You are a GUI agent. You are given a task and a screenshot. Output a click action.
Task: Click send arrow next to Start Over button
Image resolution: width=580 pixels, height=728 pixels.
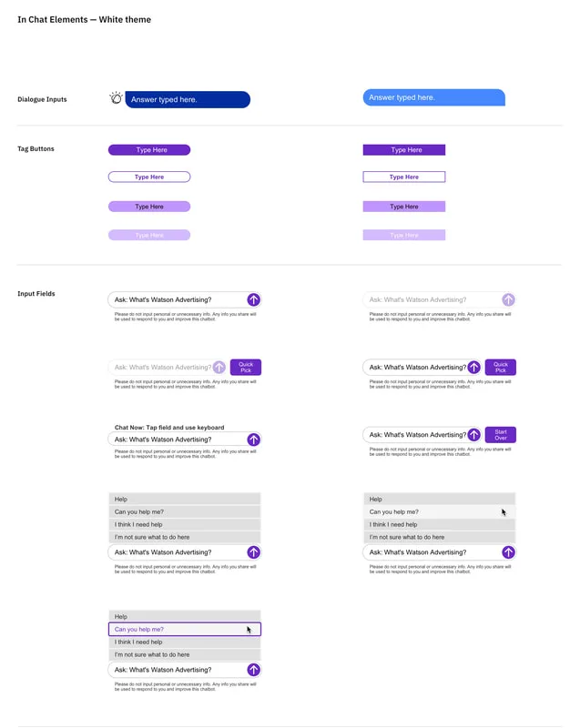[x=473, y=435]
